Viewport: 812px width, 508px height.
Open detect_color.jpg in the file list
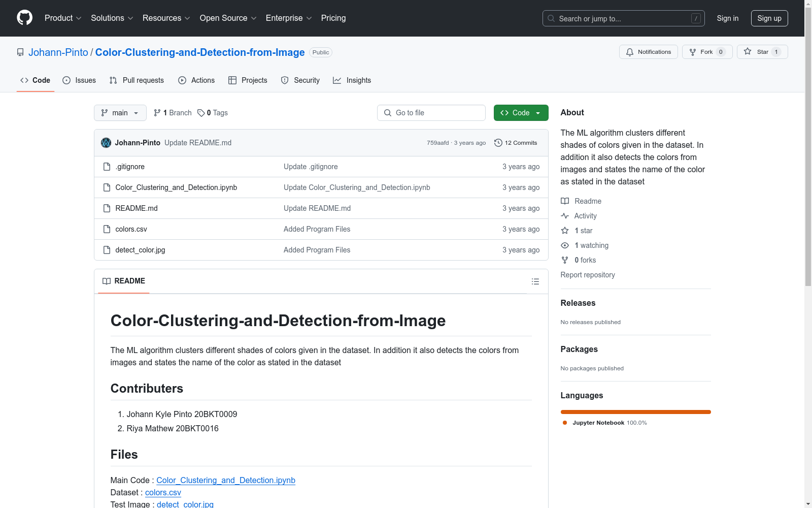click(140, 250)
